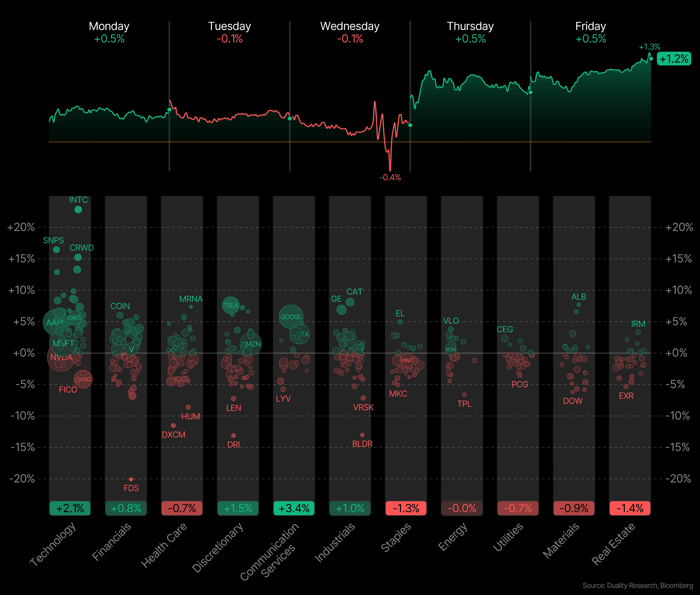The image size is (700, 595).
Task: Click the Thursday closing marker dot
Action: pos(530,92)
